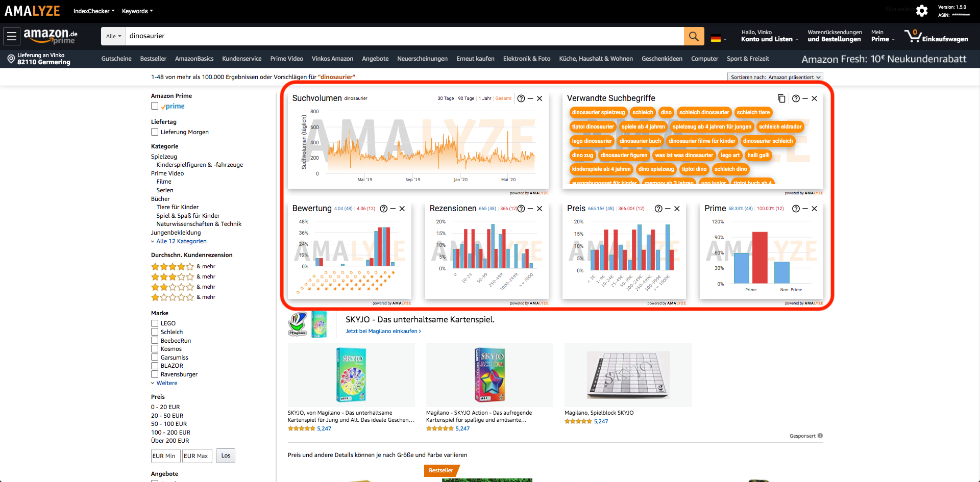Open help for Suchvolumen widget
The image size is (980, 482).
[x=521, y=98]
